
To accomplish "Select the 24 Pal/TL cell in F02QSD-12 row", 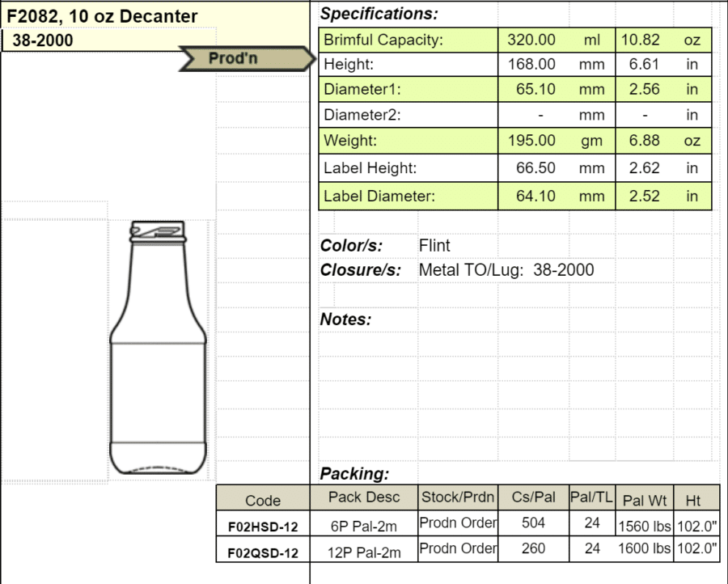I will click(x=592, y=548).
